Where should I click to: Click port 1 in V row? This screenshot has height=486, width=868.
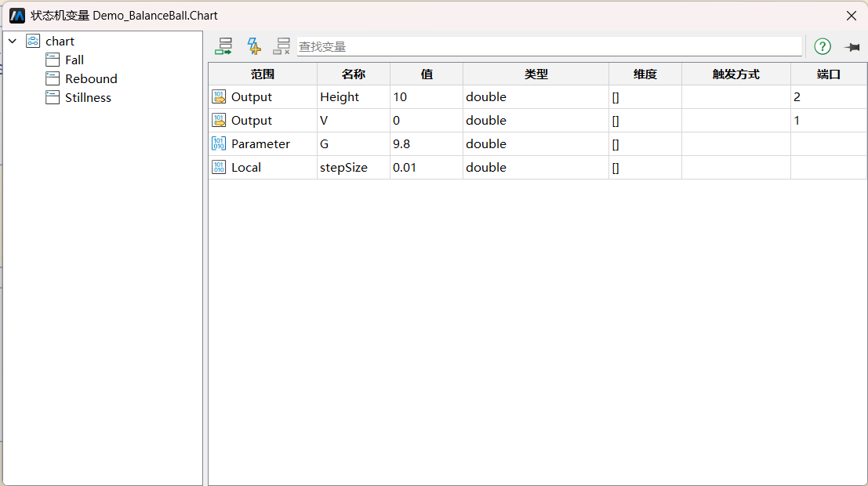829,120
